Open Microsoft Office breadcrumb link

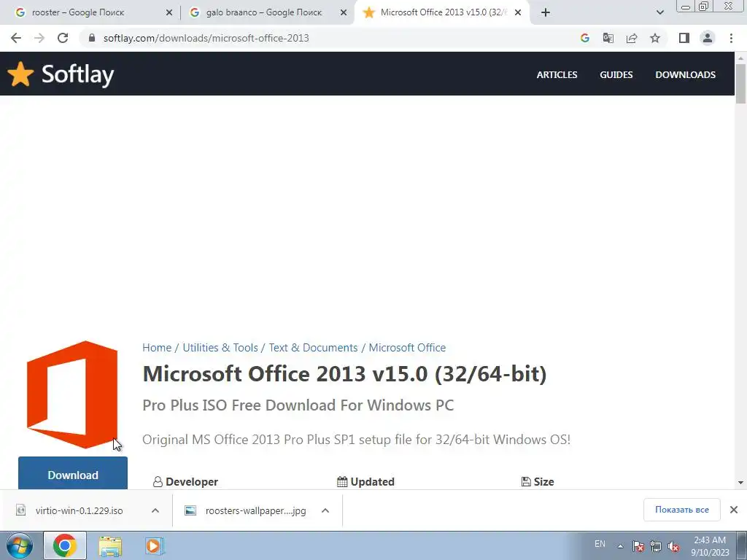click(x=407, y=348)
